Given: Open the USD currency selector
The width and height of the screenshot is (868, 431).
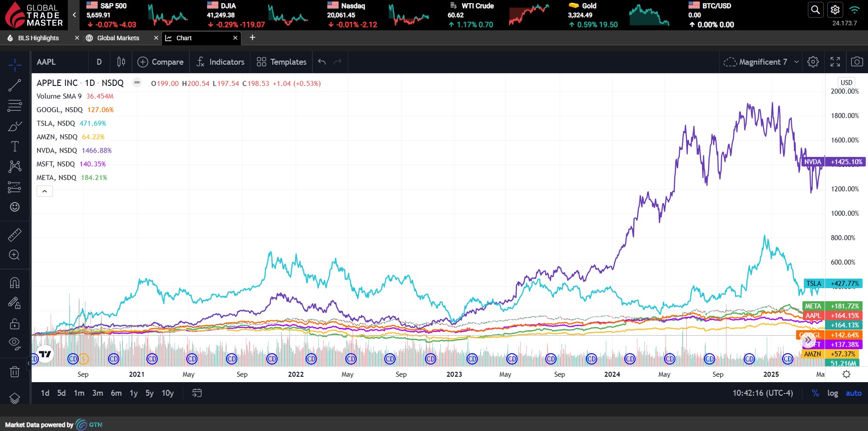Looking at the screenshot, I should coord(846,82).
